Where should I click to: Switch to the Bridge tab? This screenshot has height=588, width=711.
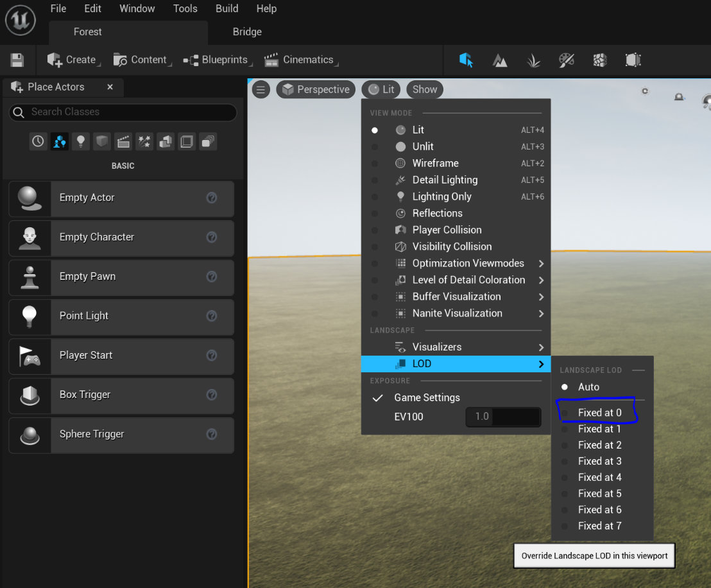(x=246, y=31)
